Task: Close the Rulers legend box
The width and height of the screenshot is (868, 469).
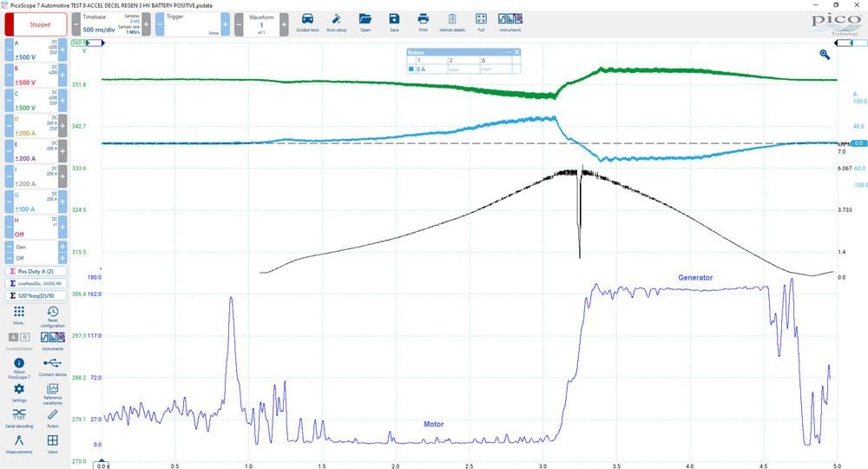Action: (x=516, y=52)
